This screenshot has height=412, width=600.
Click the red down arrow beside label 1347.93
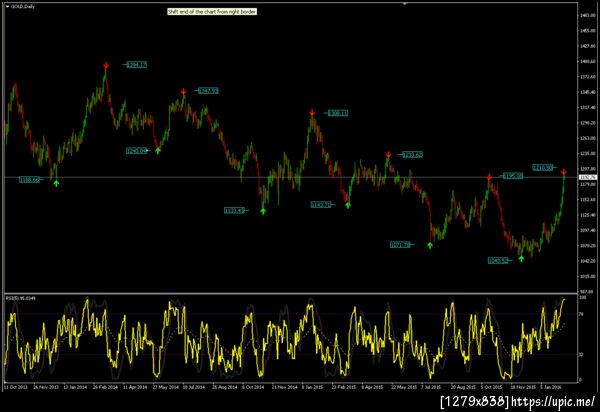point(184,91)
